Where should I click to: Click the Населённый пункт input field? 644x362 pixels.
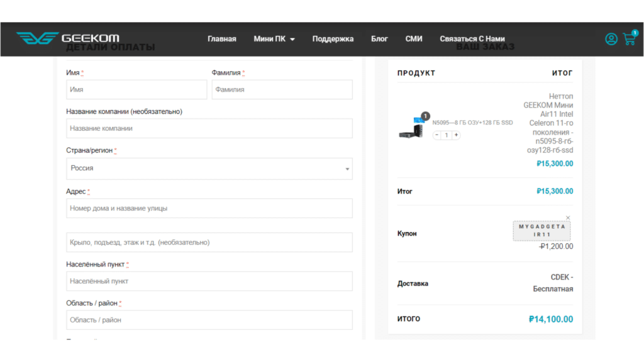[209, 281]
